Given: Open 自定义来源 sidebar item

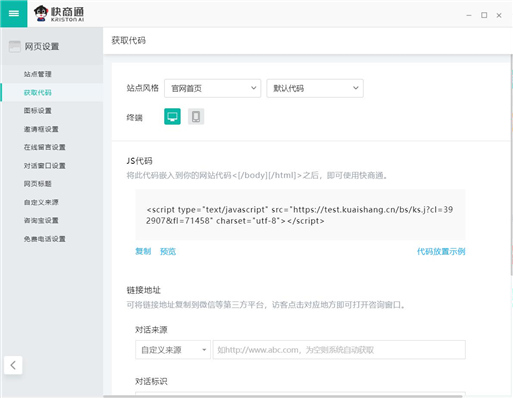Looking at the screenshot, I should [41, 202].
